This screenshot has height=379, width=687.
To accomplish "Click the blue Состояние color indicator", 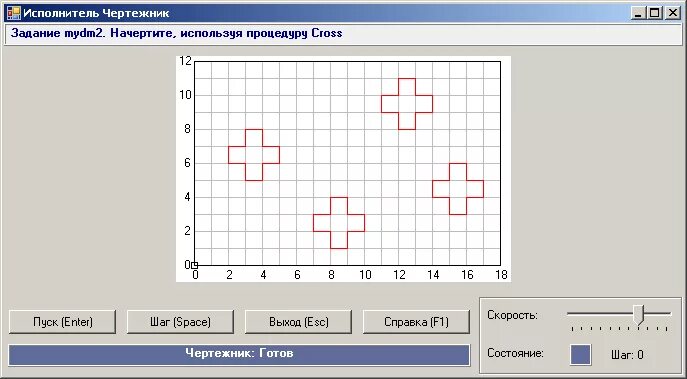I will (581, 354).
